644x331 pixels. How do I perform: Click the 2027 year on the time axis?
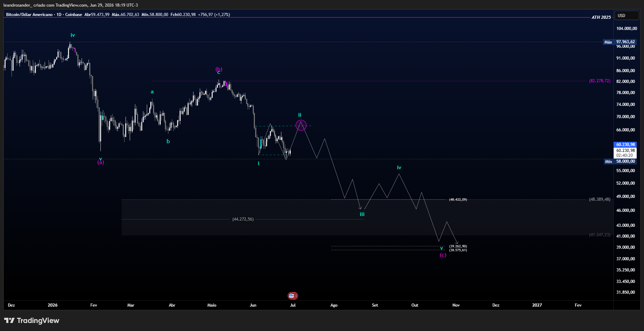pyautogui.click(x=537, y=305)
